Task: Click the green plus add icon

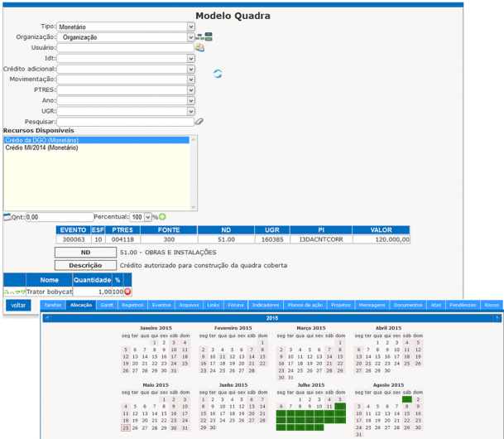Action: [x=162, y=216]
